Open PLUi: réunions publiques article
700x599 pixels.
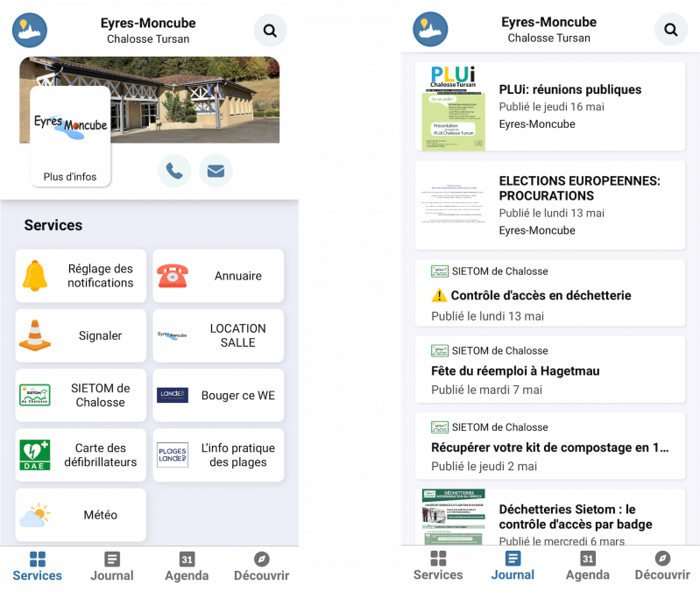(x=550, y=106)
